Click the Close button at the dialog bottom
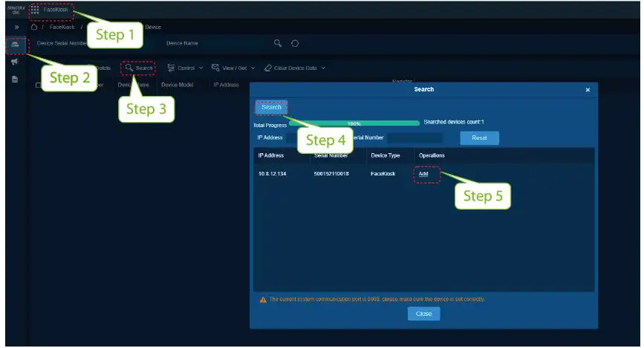 coord(423,314)
